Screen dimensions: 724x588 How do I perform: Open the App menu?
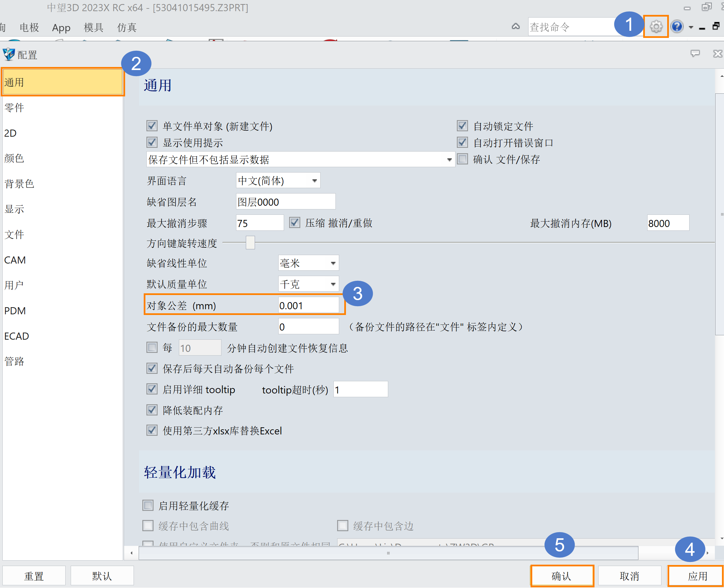coord(61,27)
